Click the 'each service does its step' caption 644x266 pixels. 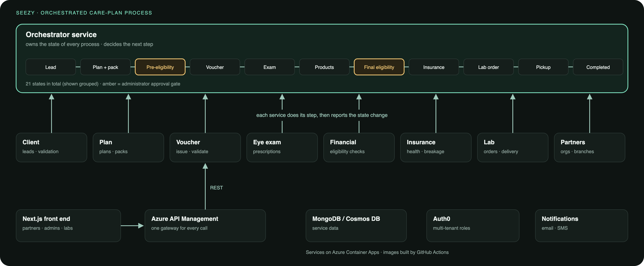pyautogui.click(x=322, y=115)
